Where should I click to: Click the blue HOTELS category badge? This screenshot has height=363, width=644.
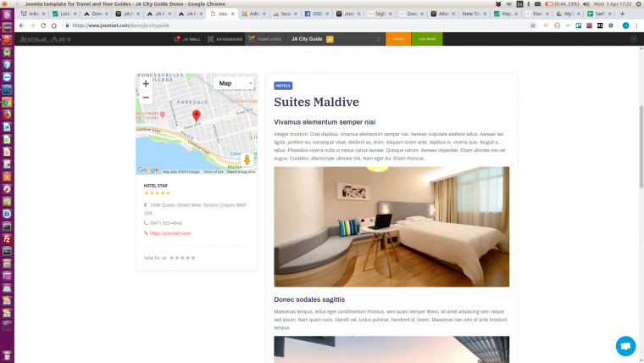[x=283, y=86]
